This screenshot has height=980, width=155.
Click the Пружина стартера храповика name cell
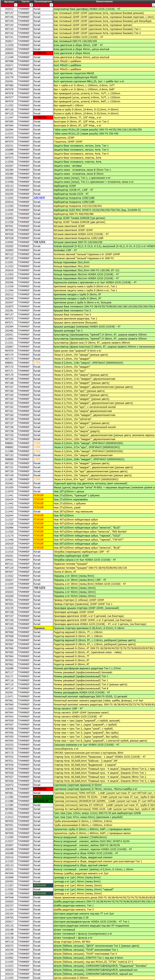pyautogui.click(x=104, y=628)
